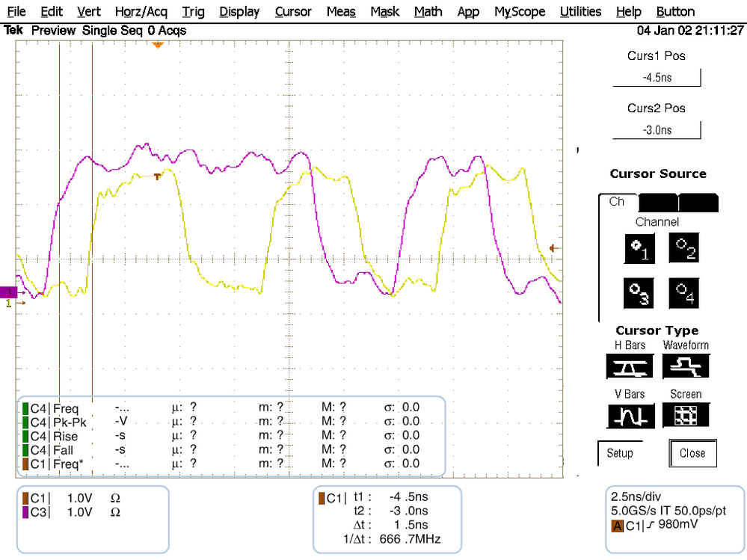Choose the Waveform cursor type
The width and height of the screenshot is (747, 560).
click(x=686, y=366)
